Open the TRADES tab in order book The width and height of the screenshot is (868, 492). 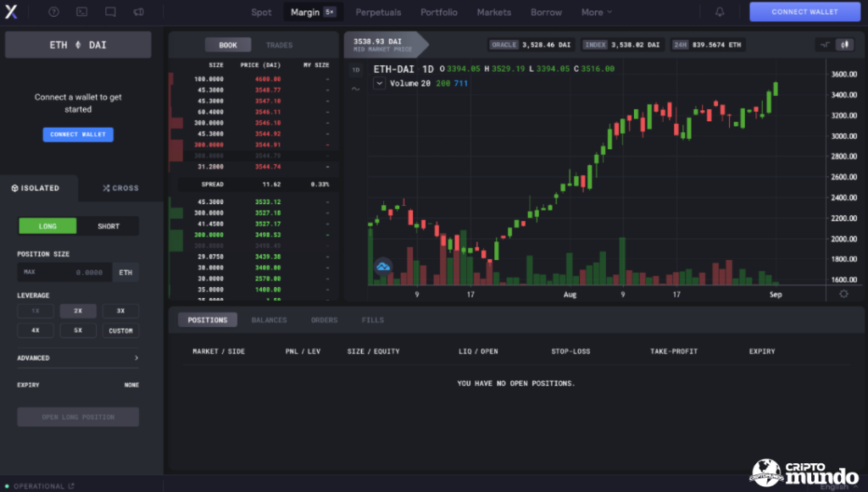279,45
